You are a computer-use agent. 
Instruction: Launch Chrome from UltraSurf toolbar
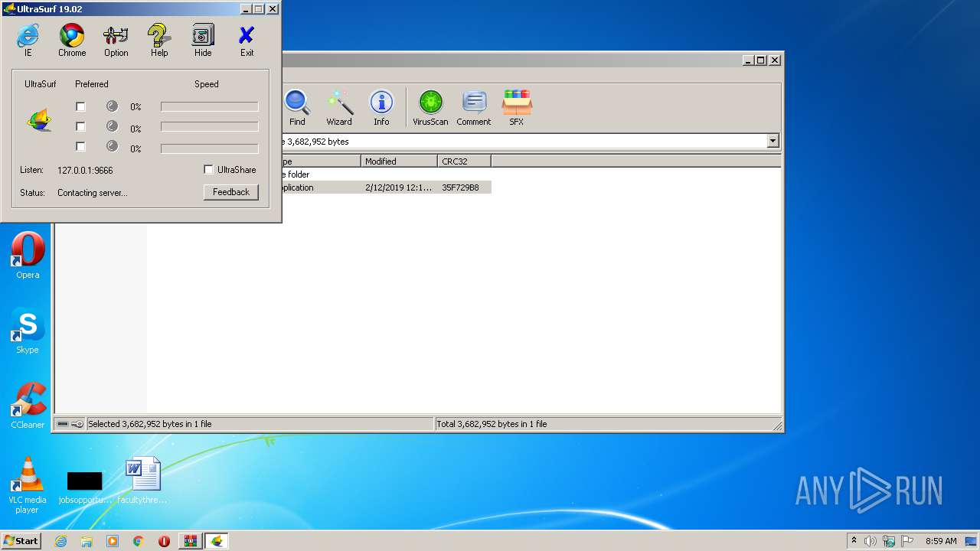pos(72,41)
